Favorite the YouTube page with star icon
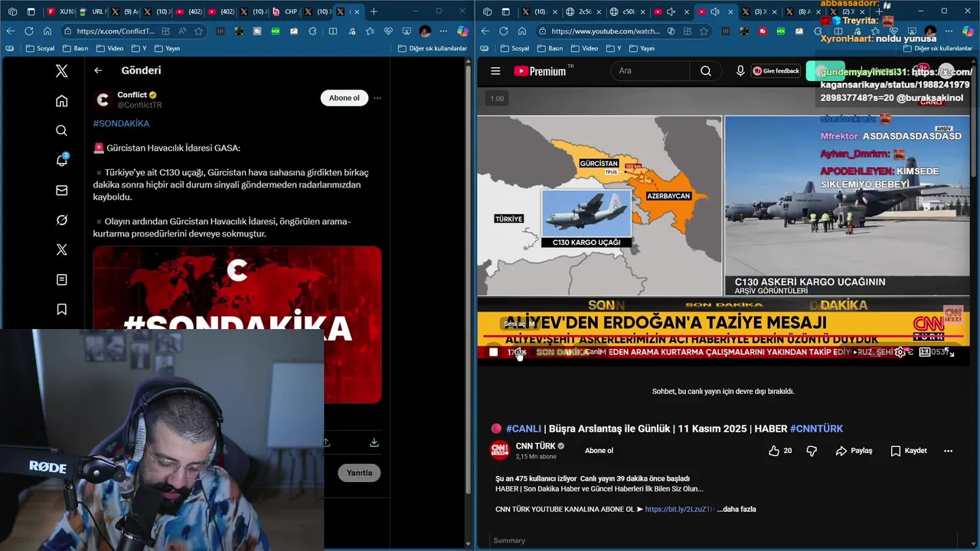Screen dimensions: 980x551 (x=704, y=31)
